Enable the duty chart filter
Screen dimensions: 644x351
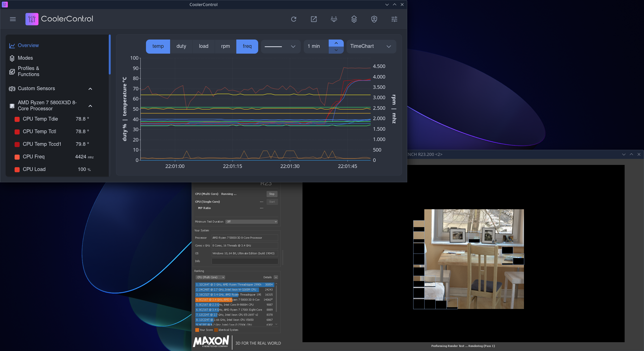181,46
